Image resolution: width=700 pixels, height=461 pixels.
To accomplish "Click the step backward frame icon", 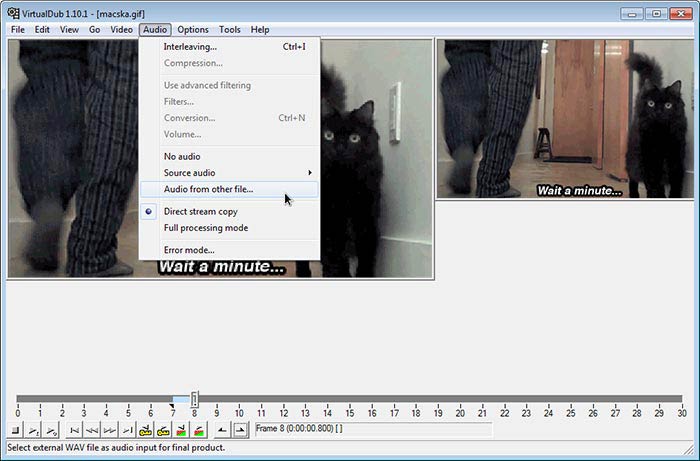I will coord(92,430).
